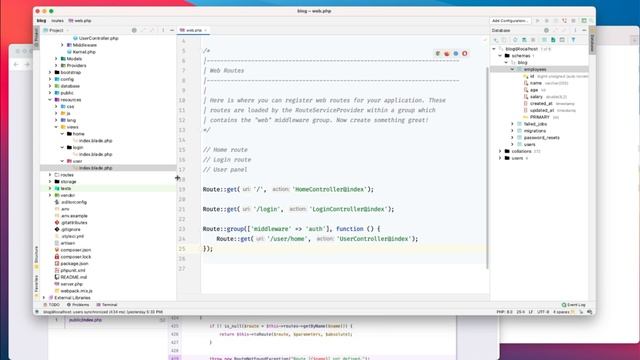Run the current configuration

pos(538,20)
